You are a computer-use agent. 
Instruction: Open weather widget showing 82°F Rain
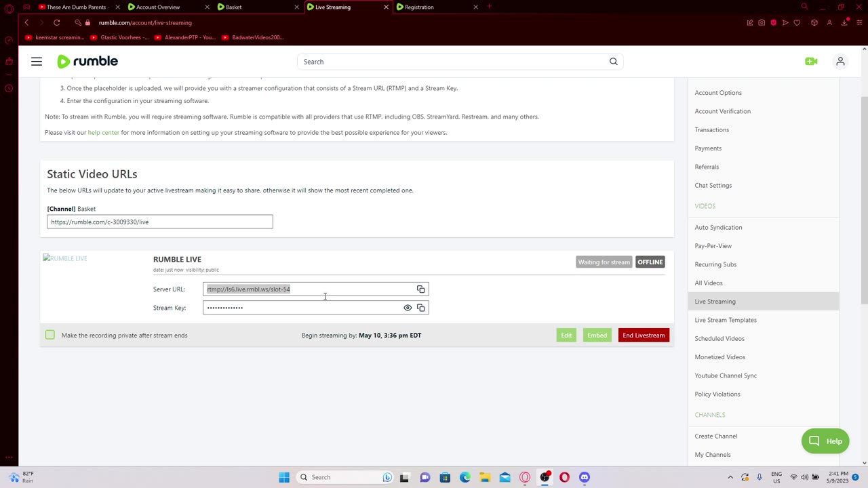pos(22,477)
